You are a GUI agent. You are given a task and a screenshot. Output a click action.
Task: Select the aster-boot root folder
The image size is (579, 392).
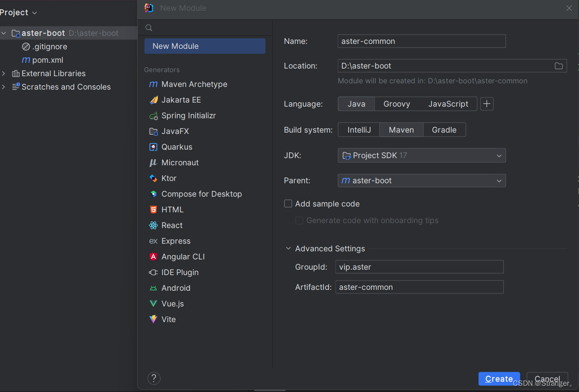69,33
